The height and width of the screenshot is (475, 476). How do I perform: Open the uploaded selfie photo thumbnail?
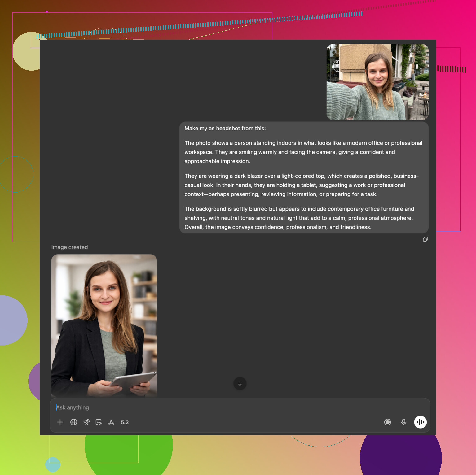coord(377,82)
